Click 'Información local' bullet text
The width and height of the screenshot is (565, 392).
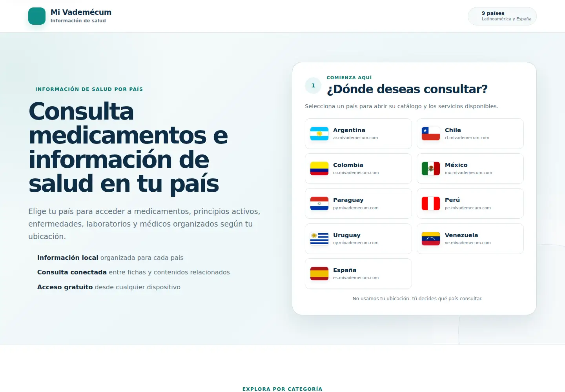click(x=110, y=258)
